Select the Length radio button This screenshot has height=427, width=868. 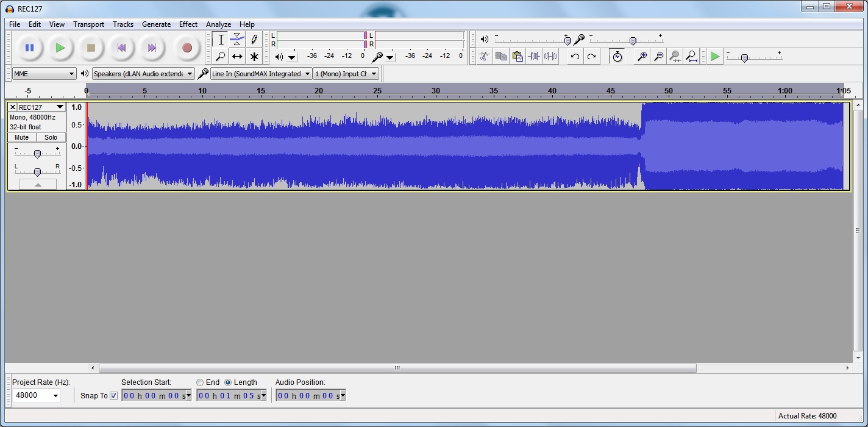coord(228,382)
